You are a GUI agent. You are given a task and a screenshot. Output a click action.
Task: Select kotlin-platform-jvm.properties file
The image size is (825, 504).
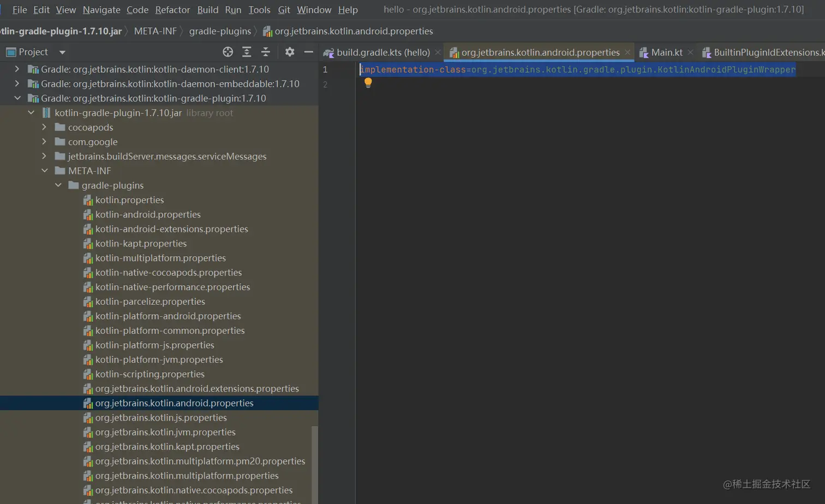tap(159, 359)
